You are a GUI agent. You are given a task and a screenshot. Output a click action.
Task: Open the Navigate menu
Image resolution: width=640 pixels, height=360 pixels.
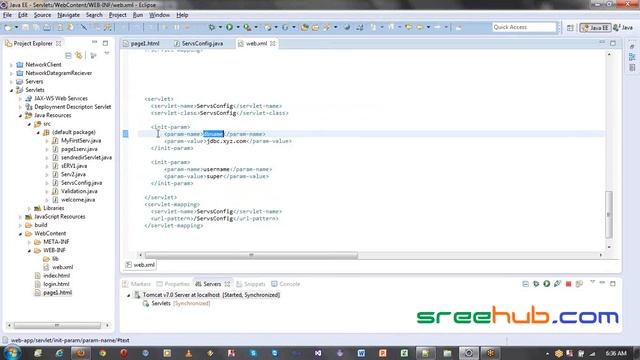click(x=69, y=15)
